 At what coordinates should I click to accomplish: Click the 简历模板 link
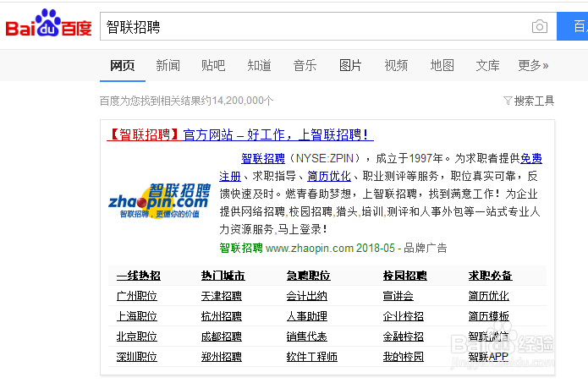click(489, 316)
